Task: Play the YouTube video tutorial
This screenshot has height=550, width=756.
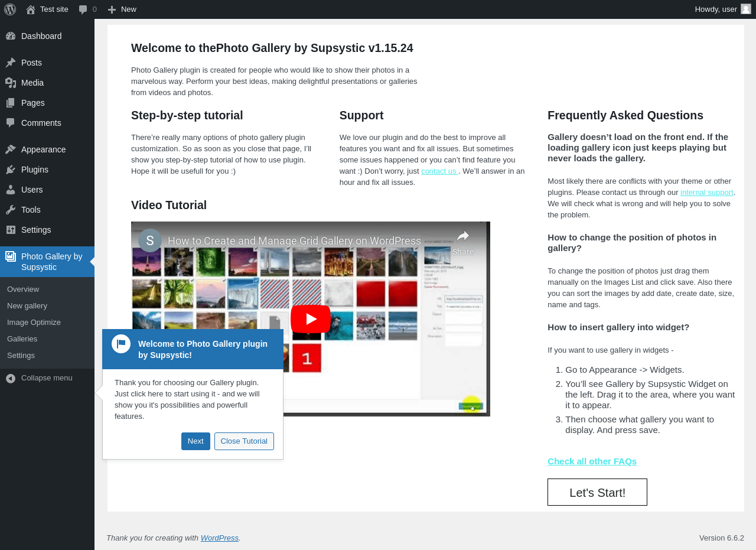Action: (311, 319)
